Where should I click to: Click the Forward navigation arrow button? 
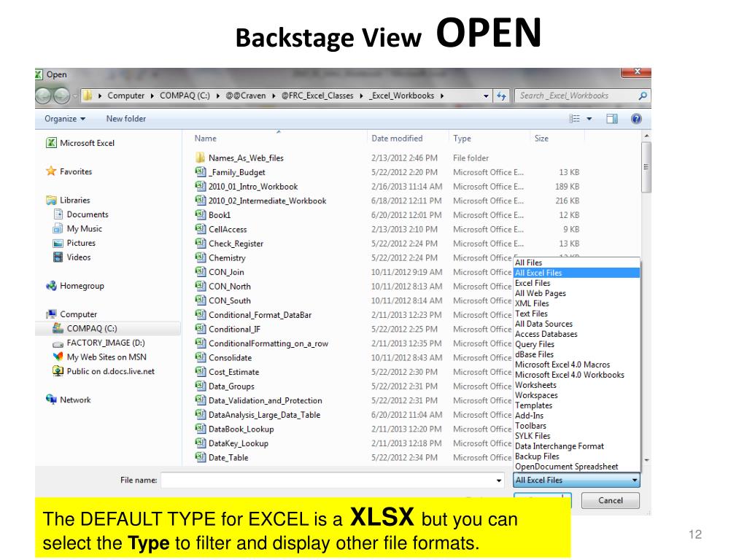coord(61,96)
